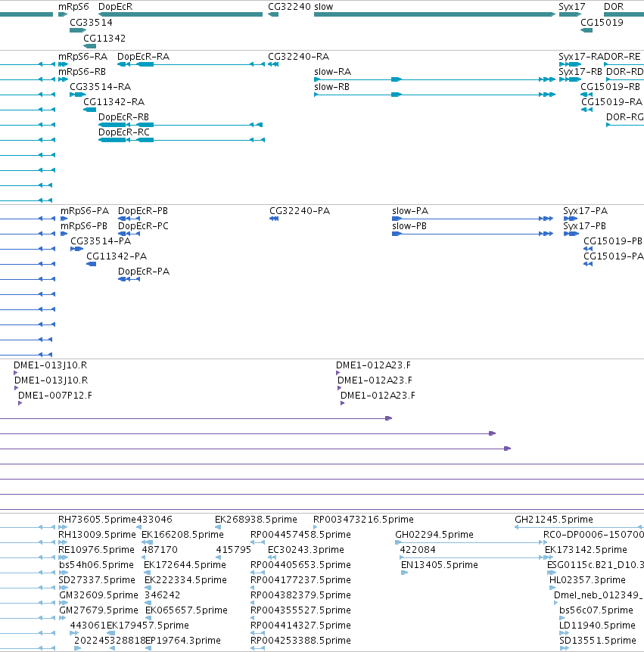Image resolution: width=644 pixels, height=652 pixels.
Task: Select EST GM32609.5prime
Action: point(98,595)
